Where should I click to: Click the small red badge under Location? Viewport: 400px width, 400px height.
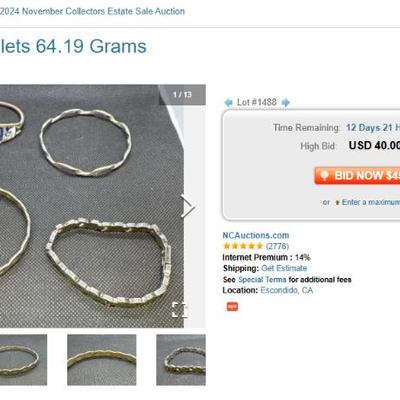(232, 306)
